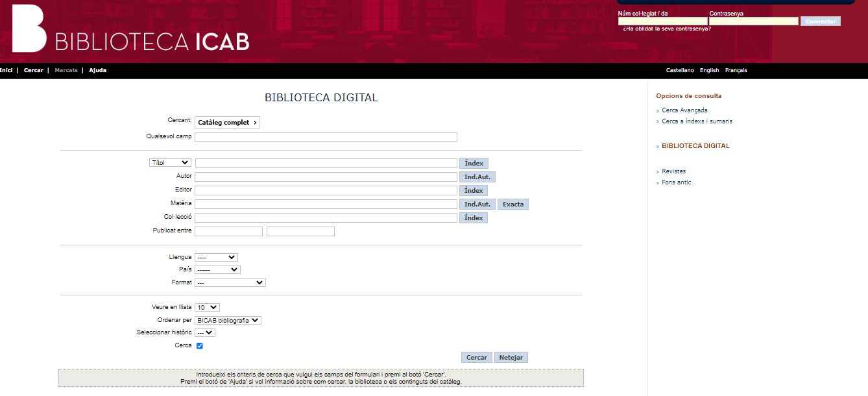Screen dimensions: 868x396
Task: Click the Índex button for Editor
Action: (474, 191)
